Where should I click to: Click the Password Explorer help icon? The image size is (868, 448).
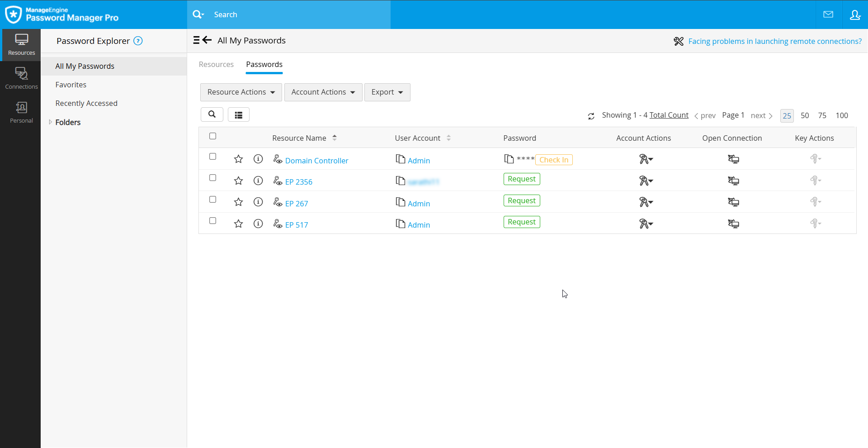(138, 41)
